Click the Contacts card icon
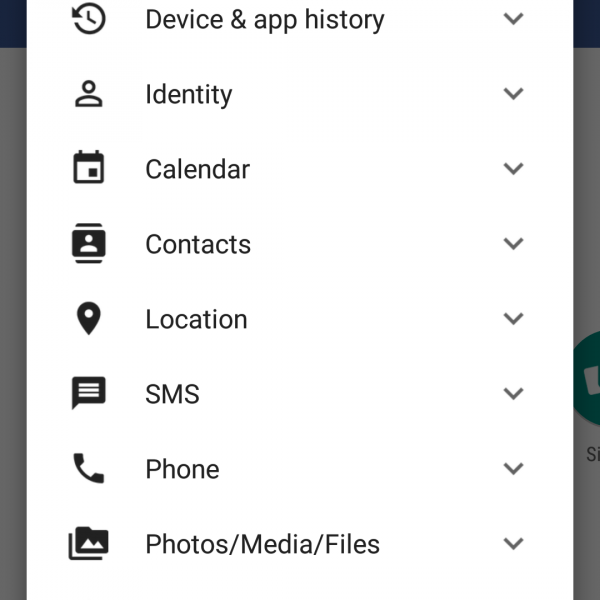 tap(89, 244)
